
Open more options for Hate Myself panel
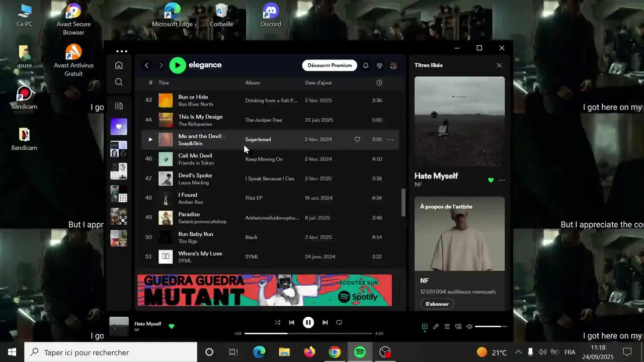click(x=502, y=180)
